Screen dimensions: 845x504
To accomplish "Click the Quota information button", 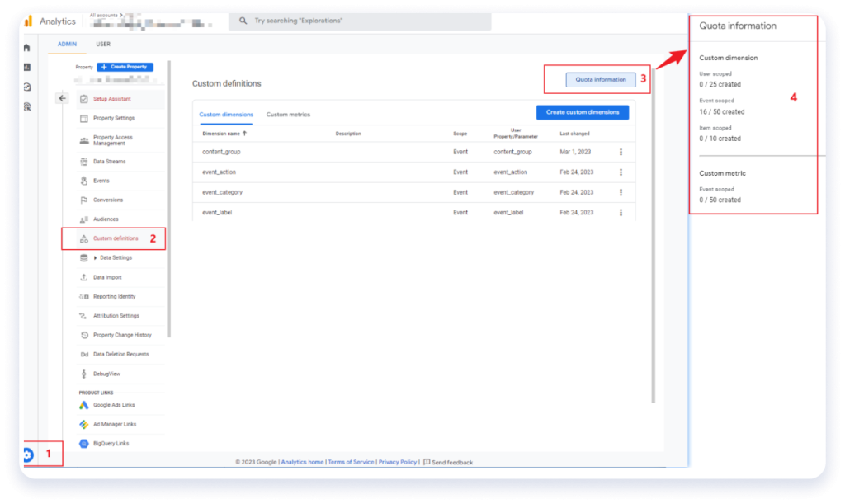I will pos(600,80).
